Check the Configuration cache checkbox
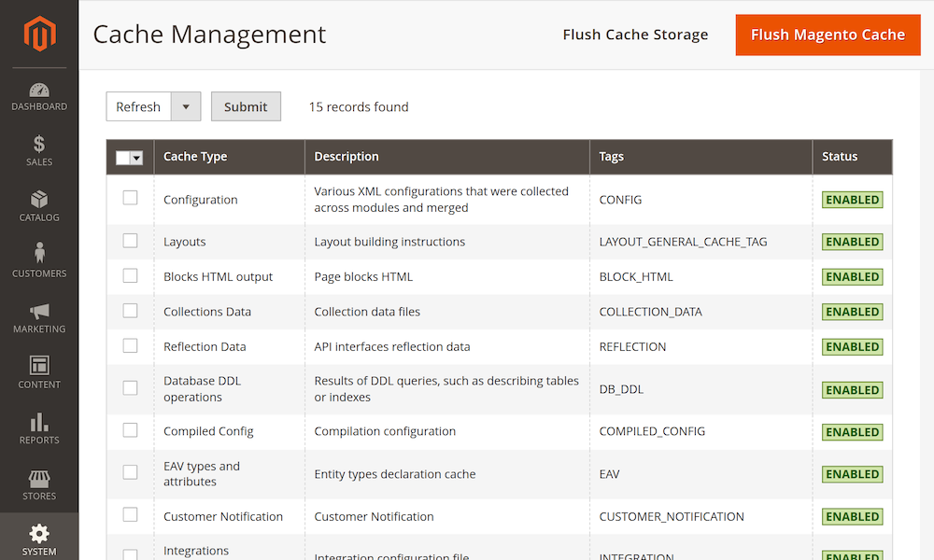 [x=130, y=198]
